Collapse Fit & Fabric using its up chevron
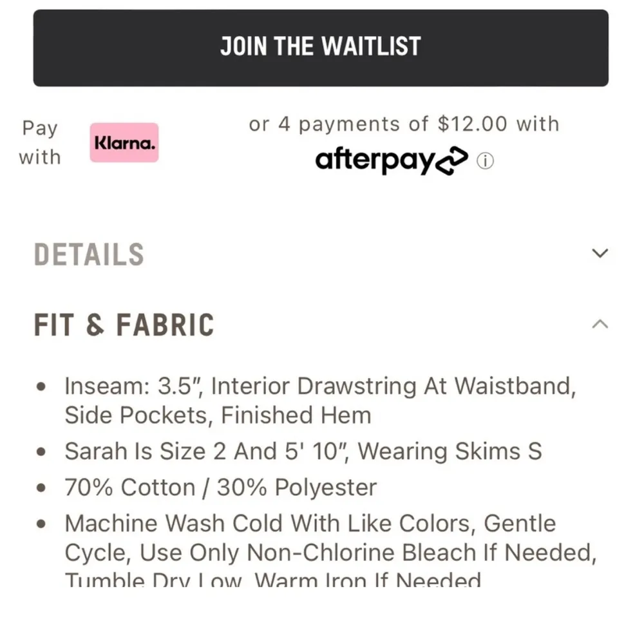Screen dimensions: 644x644 600,324
